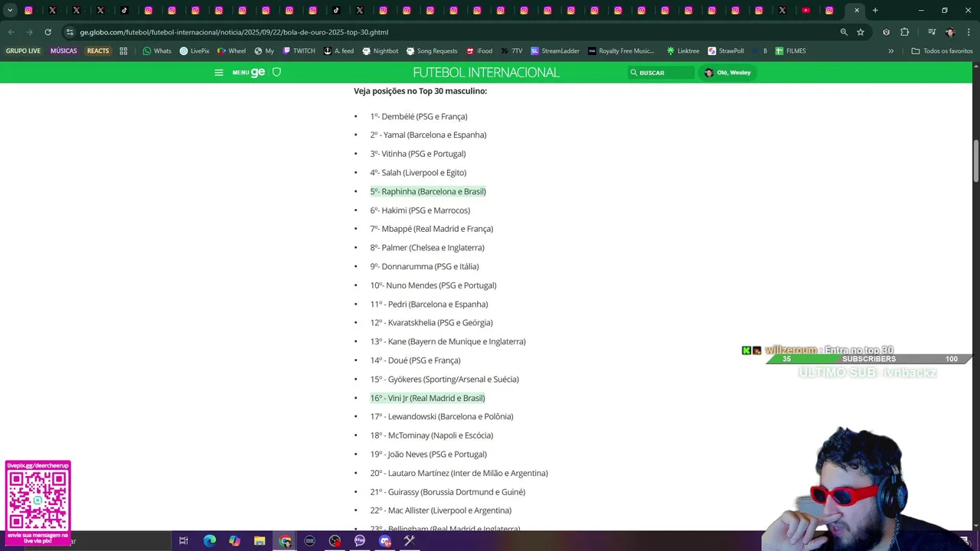Image resolution: width=980 pixels, height=551 pixels.
Task: Open the Nightbot bookmark
Action: pos(381,51)
